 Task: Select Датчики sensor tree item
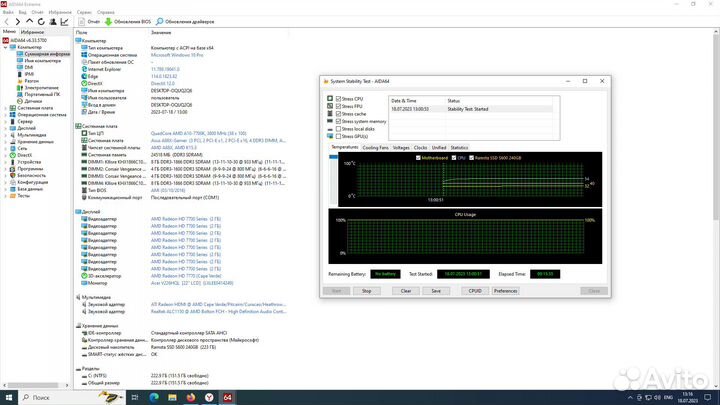(33, 101)
